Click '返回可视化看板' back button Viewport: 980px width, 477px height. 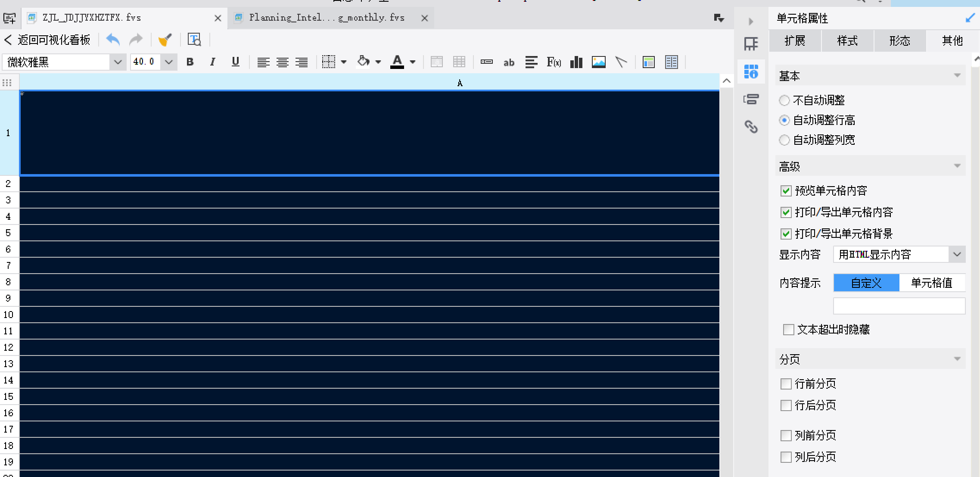47,40
